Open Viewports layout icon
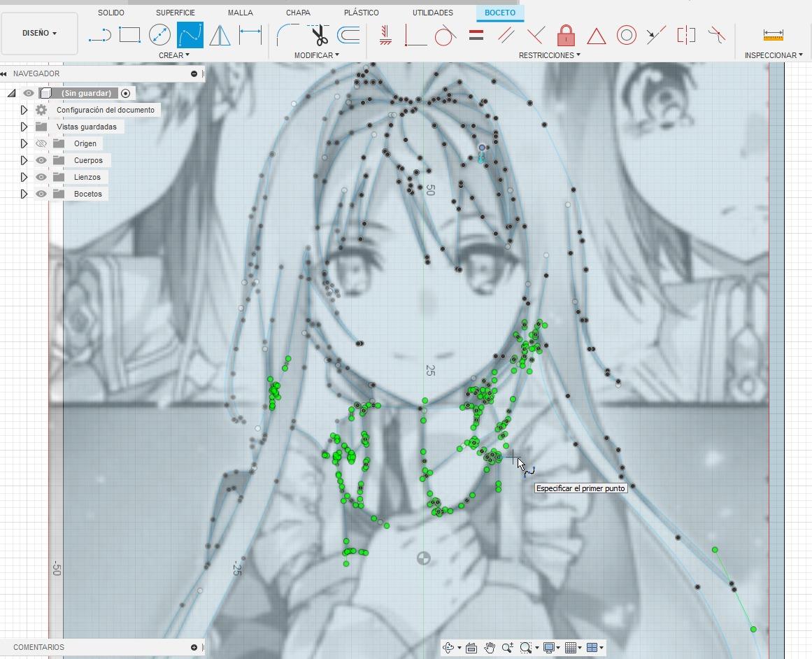Viewport: 812px width, 659px height. 592,648
